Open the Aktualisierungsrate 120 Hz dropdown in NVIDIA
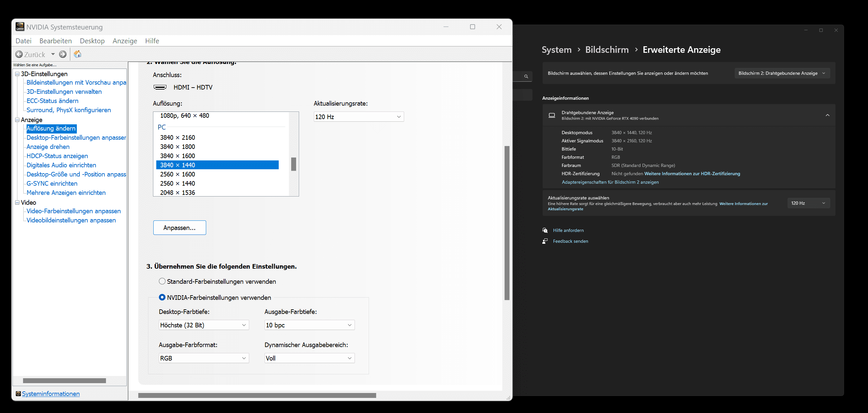 [x=358, y=116]
